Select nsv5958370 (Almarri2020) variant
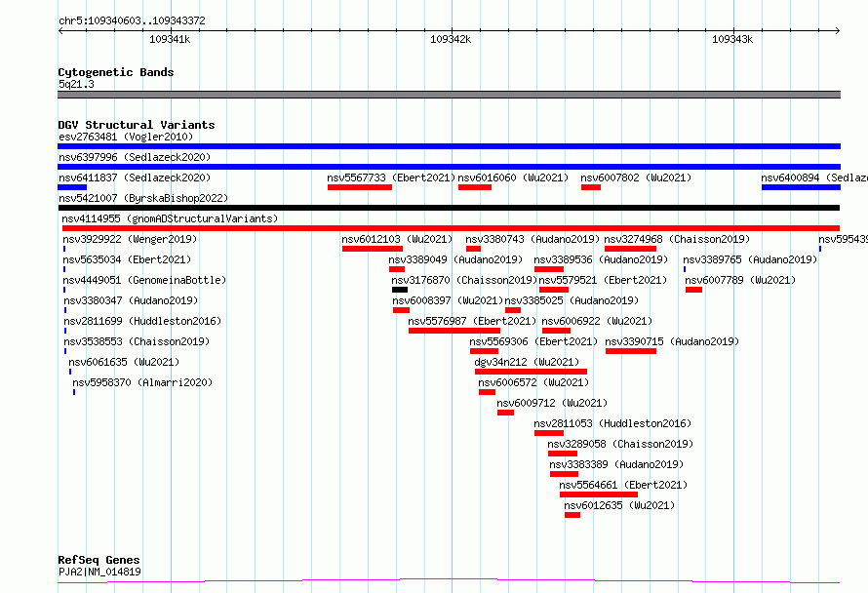 pos(142,382)
